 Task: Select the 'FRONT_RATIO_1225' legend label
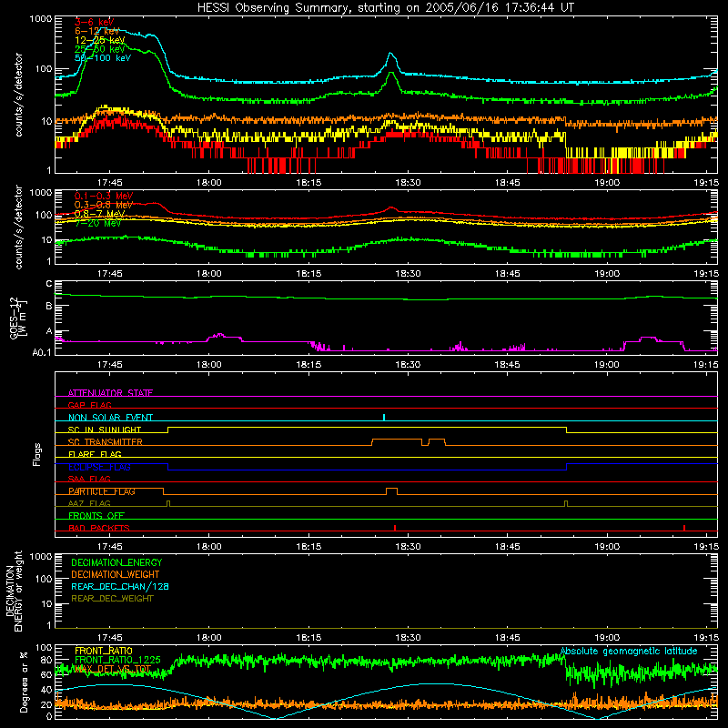coord(117,660)
